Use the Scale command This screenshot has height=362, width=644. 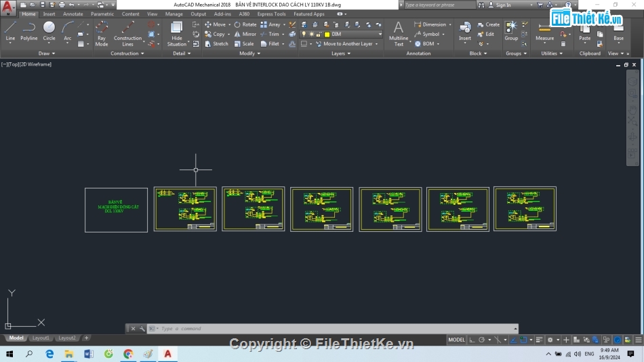tap(244, 43)
